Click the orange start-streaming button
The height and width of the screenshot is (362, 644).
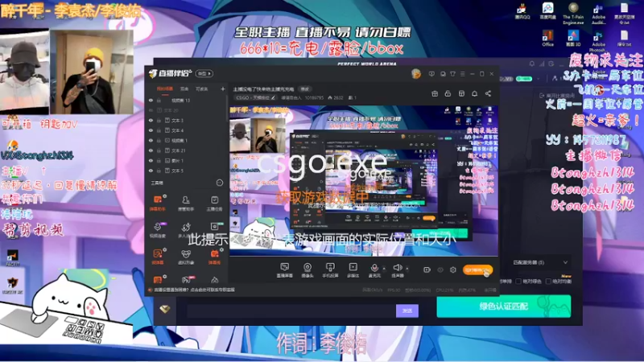click(x=477, y=270)
